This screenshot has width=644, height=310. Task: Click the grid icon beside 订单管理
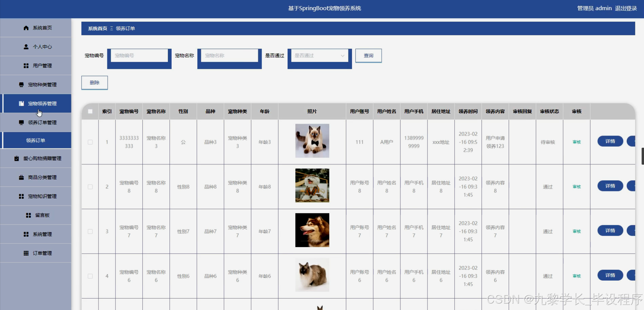pyautogui.click(x=26, y=253)
